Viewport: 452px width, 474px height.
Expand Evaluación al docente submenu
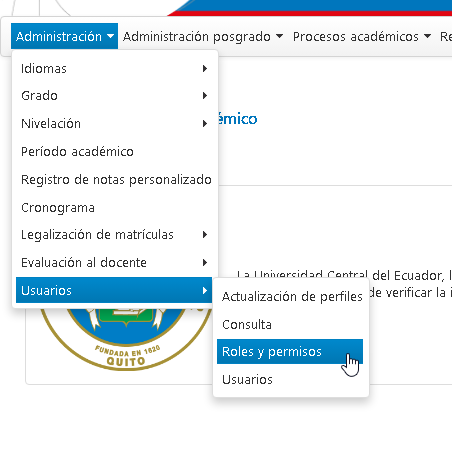pos(114,263)
